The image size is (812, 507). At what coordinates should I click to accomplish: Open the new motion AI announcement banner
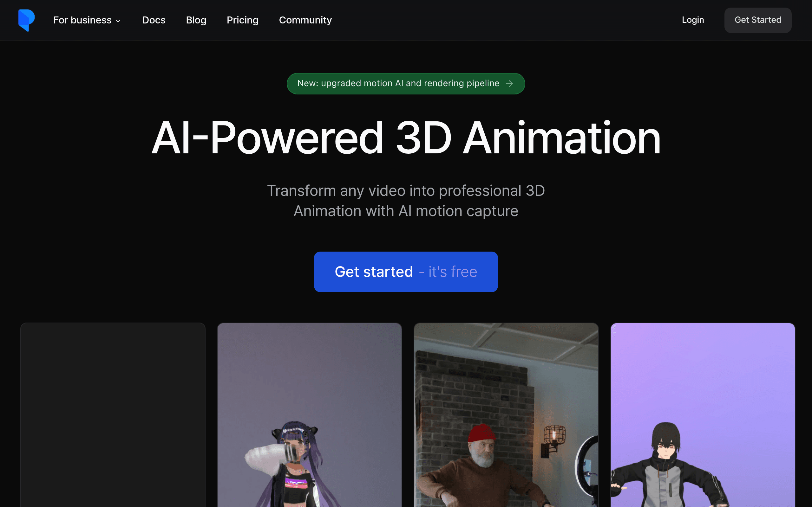point(406,83)
